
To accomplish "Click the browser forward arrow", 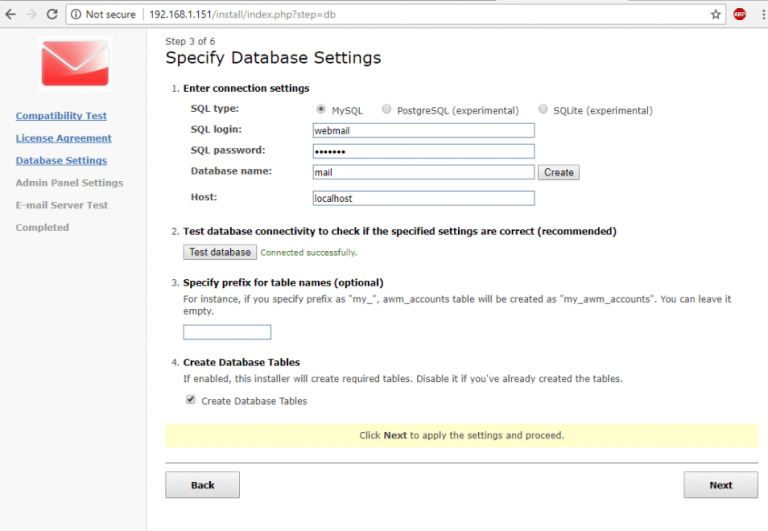I will click(31, 14).
